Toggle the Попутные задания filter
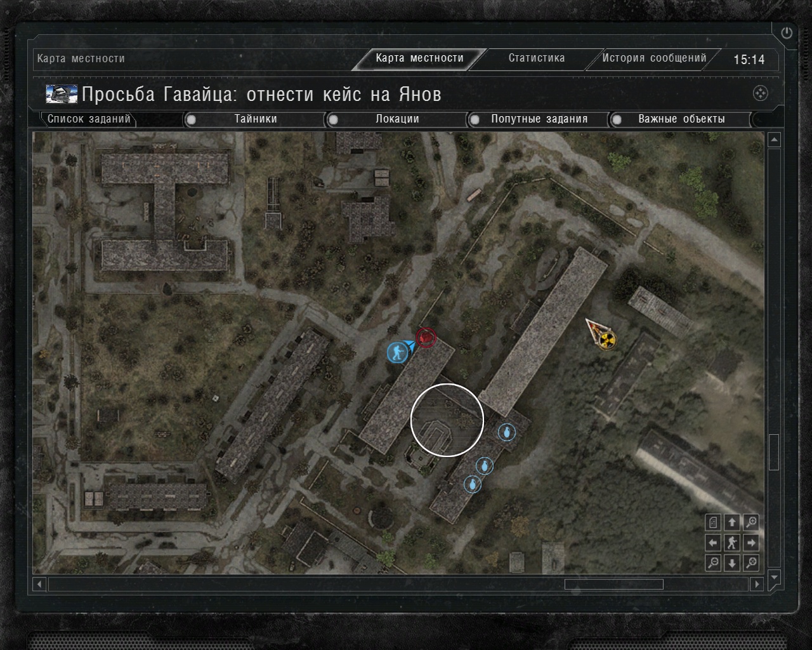The image size is (812, 650). pos(539,119)
